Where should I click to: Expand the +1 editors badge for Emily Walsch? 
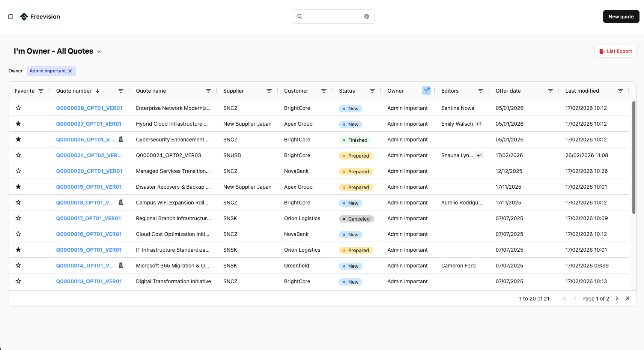point(478,124)
